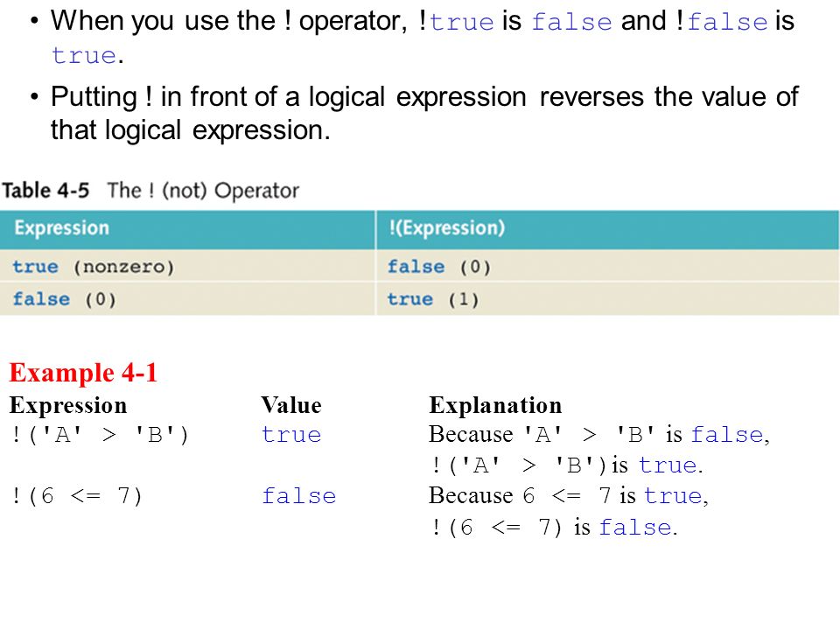Viewport: 840px width, 630px height.
Task: Click the 'Table 4-5' caption label
Action: point(45,191)
